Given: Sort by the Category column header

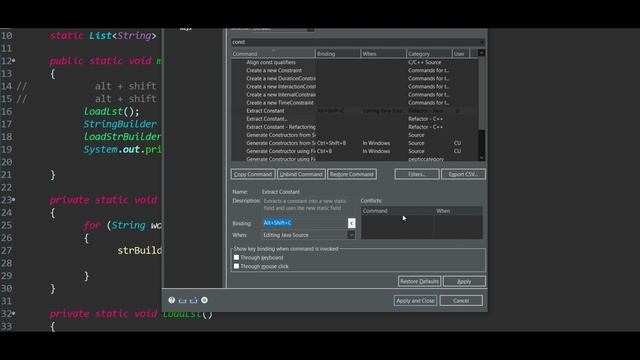Looking at the screenshot, I should pyautogui.click(x=429, y=53).
